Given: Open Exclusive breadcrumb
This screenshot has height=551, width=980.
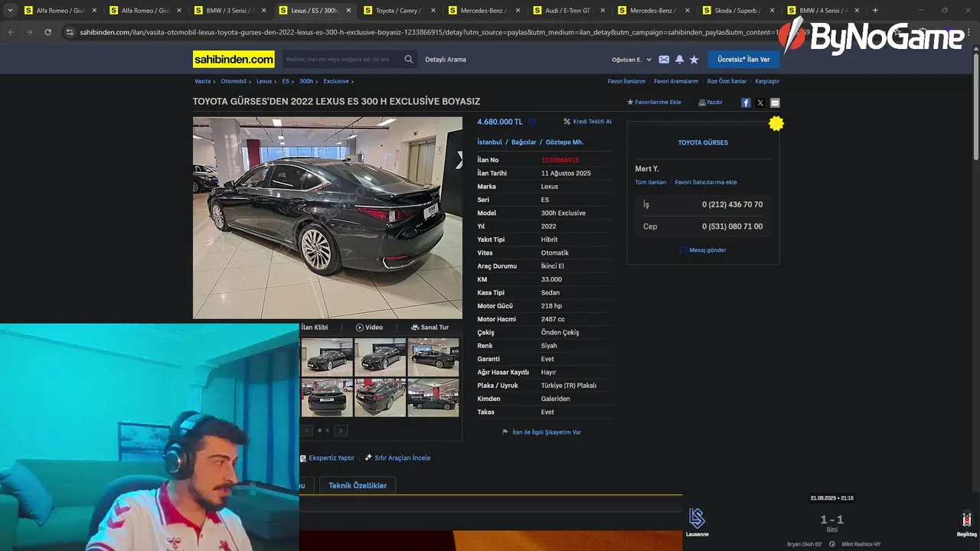Looking at the screenshot, I should [336, 81].
